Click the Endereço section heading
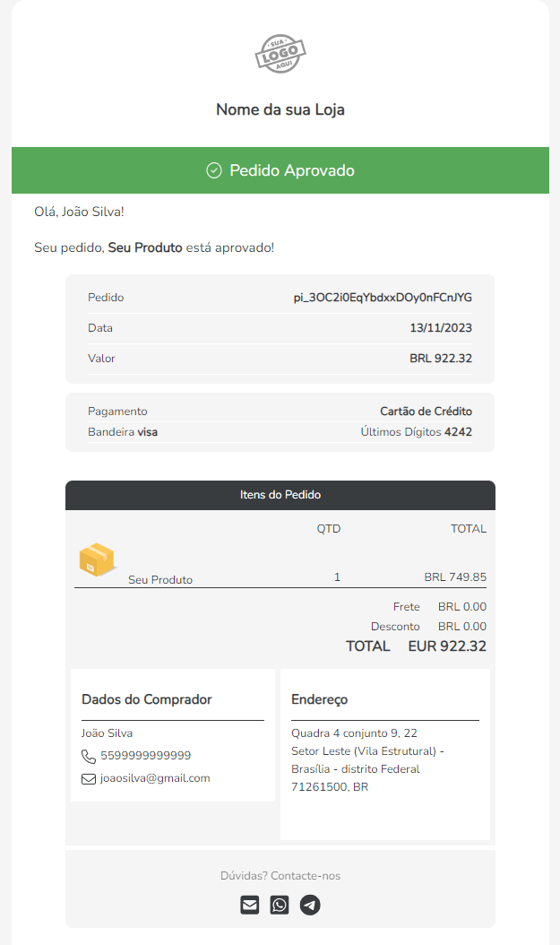The height and width of the screenshot is (945, 560). pyautogui.click(x=320, y=699)
